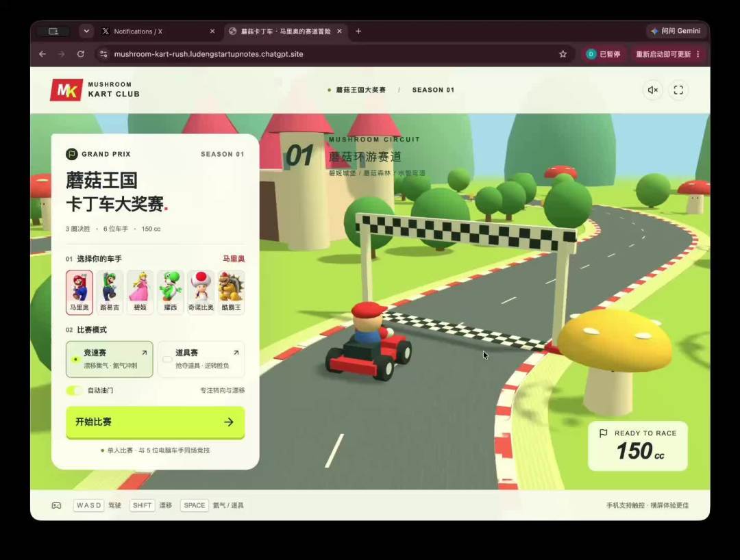Click the SPACE key hint
This screenshot has height=560, width=740.
click(x=195, y=505)
